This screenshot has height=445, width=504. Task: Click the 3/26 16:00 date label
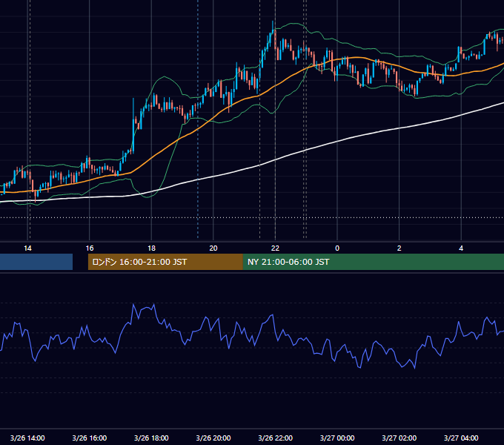pos(90,438)
